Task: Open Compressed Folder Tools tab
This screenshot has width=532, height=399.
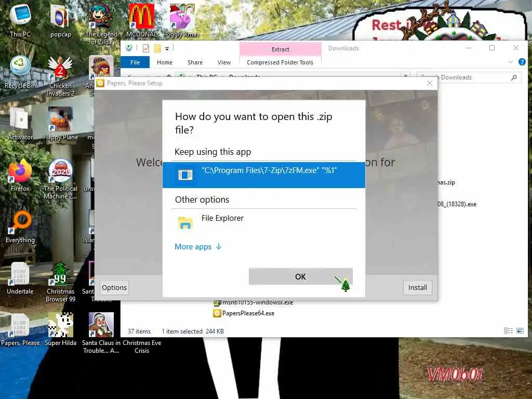Action: (x=280, y=62)
